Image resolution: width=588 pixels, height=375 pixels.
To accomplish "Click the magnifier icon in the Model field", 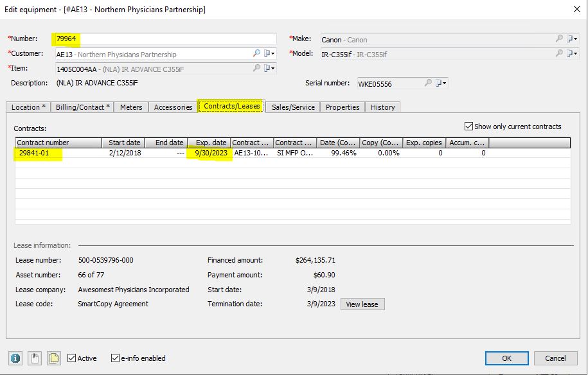I will tap(559, 53).
